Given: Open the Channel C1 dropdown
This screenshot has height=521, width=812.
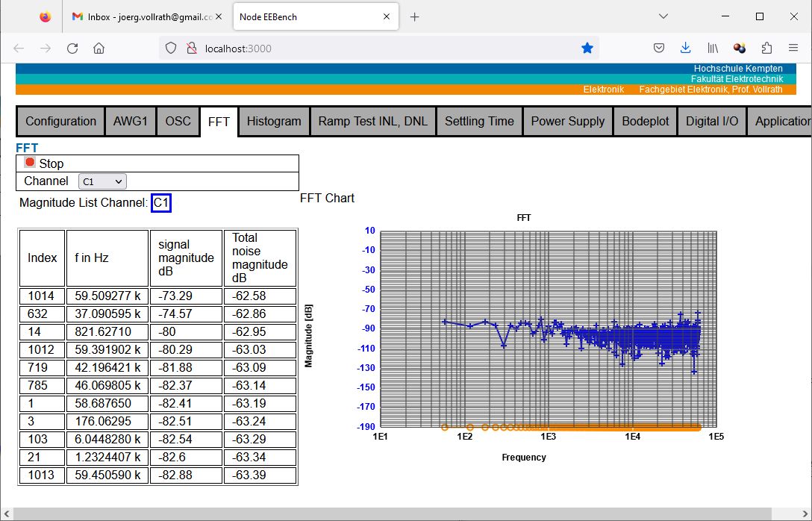Looking at the screenshot, I should click(x=102, y=181).
